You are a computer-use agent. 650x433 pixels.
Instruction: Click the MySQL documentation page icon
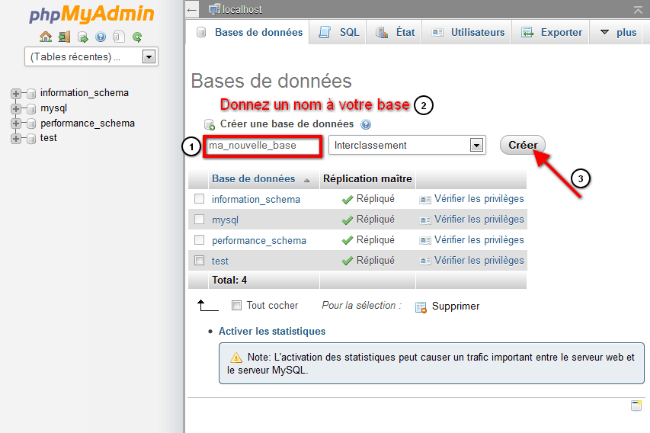pyautogui.click(x=119, y=37)
